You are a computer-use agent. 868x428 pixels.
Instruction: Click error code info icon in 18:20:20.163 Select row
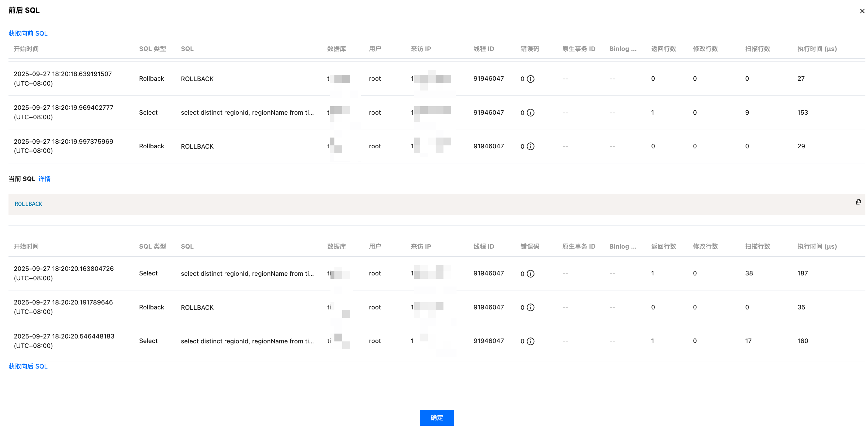pyautogui.click(x=530, y=274)
